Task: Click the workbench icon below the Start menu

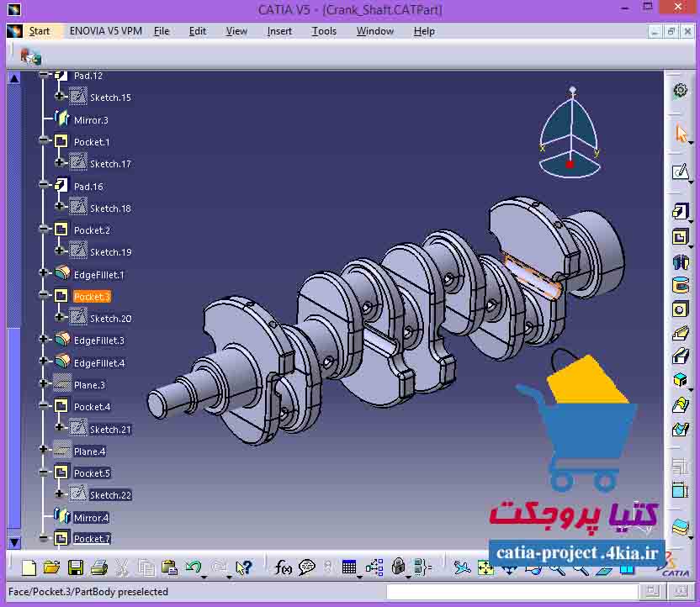Action: click(x=30, y=56)
